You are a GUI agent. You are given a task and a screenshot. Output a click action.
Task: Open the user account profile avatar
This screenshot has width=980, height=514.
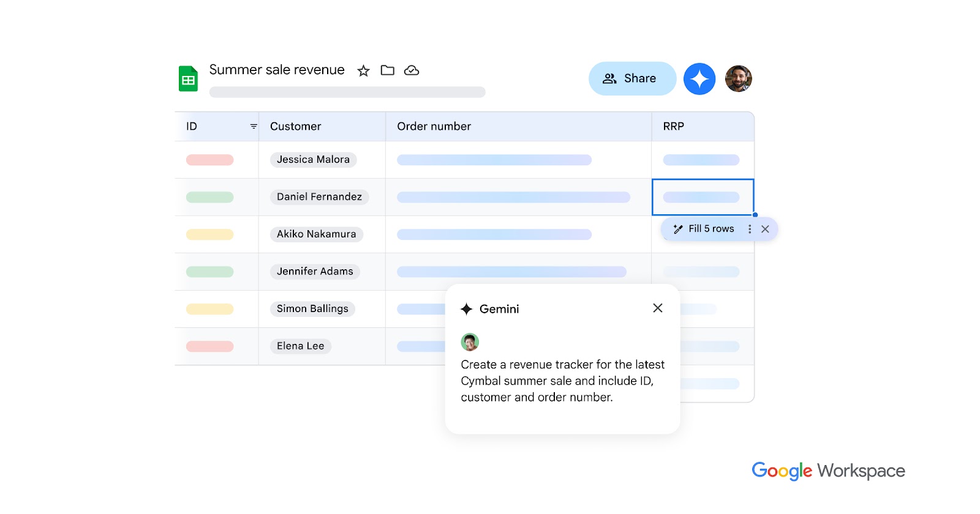coord(738,79)
